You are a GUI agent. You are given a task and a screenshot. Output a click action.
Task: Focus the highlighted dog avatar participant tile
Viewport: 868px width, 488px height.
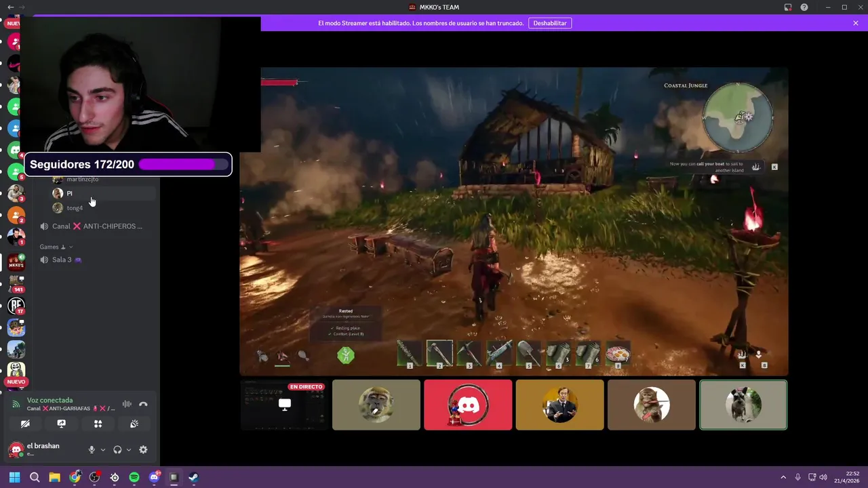pos(743,405)
